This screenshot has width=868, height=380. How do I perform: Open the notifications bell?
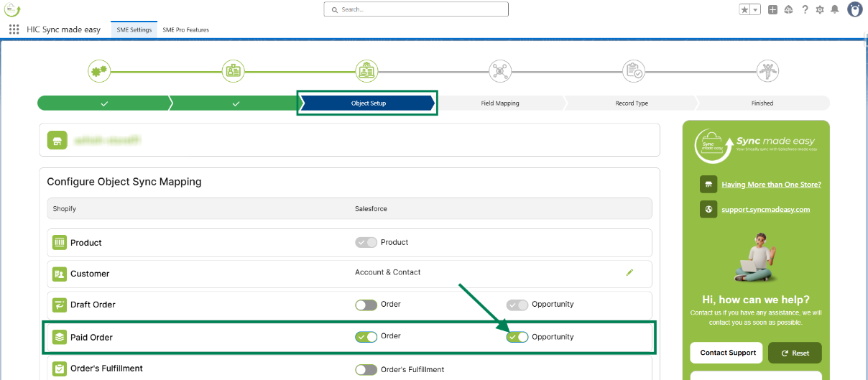(x=835, y=9)
